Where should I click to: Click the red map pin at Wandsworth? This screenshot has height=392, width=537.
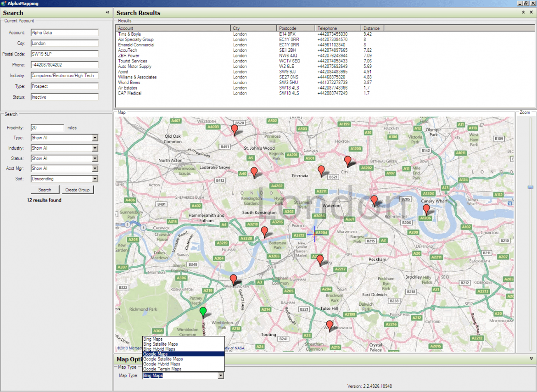click(233, 280)
